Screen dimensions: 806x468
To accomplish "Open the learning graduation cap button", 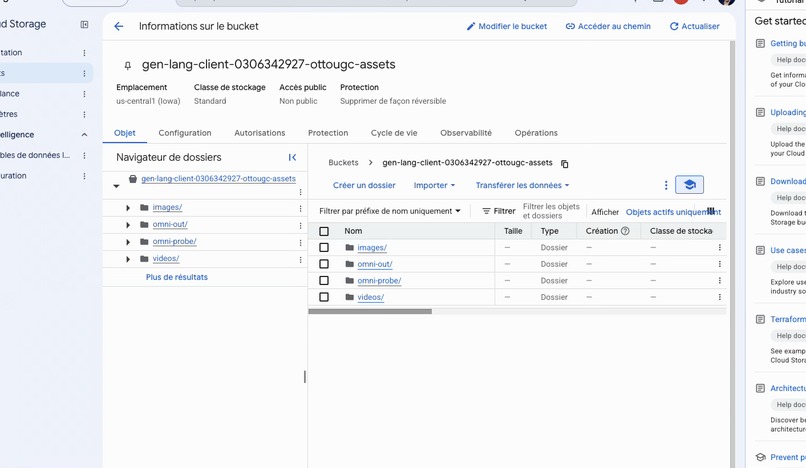I will (x=689, y=185).
